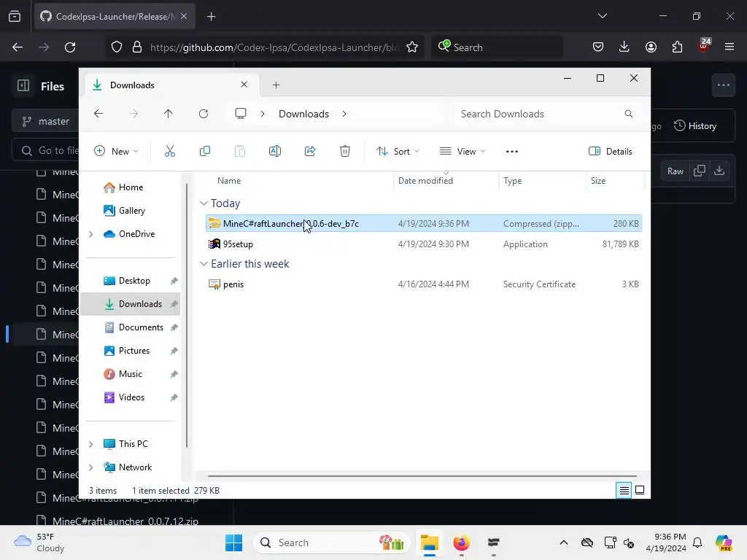Screen dimensions: 747x560
Task: Select Desktop in the navigation pane
Action: pos(131,281)
